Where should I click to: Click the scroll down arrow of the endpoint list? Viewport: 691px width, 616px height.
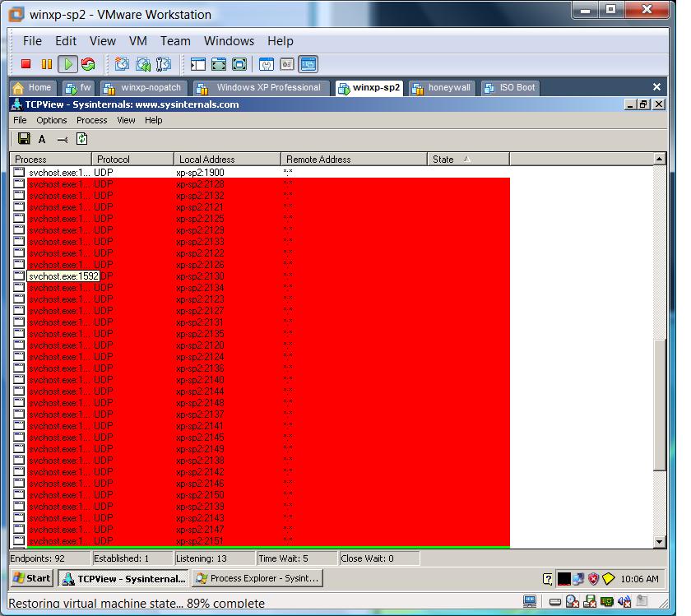[659, 542]
